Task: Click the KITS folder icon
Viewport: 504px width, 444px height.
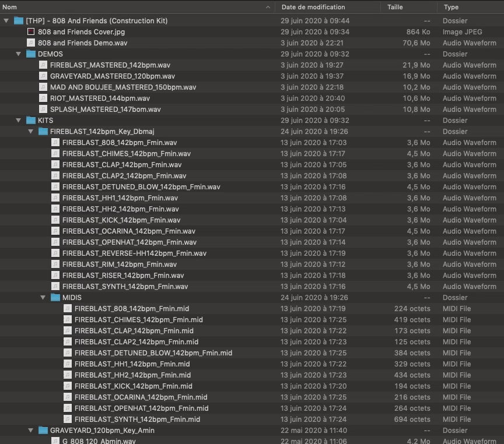Action: [31, 120]
